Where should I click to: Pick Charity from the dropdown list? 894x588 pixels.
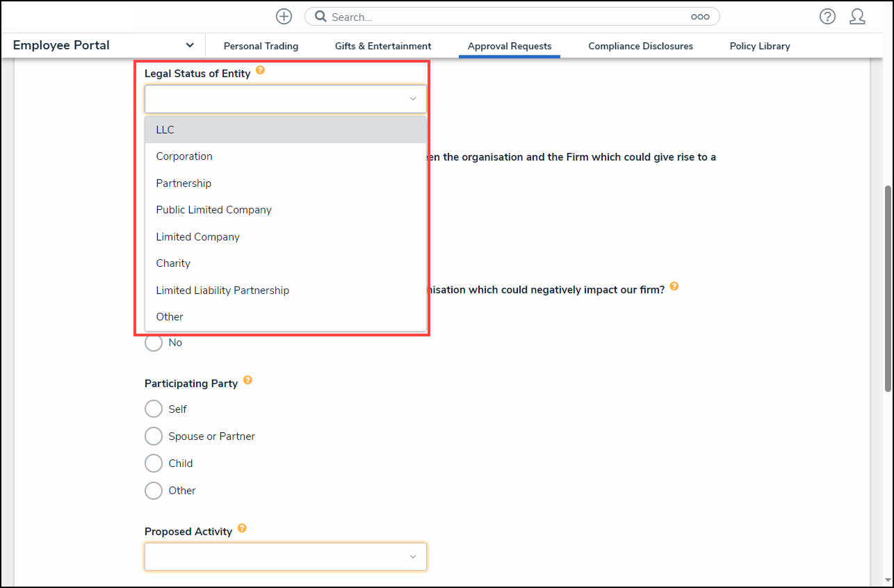click(173, 263)
